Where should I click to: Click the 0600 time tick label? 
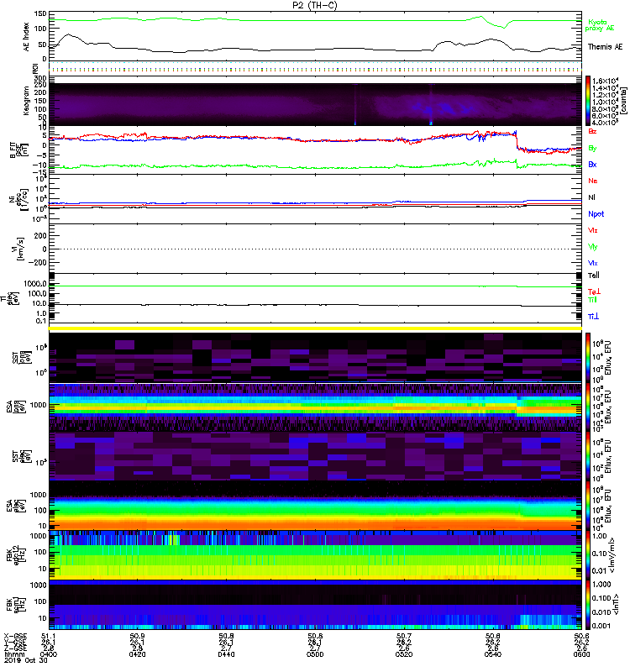[581, 654]
